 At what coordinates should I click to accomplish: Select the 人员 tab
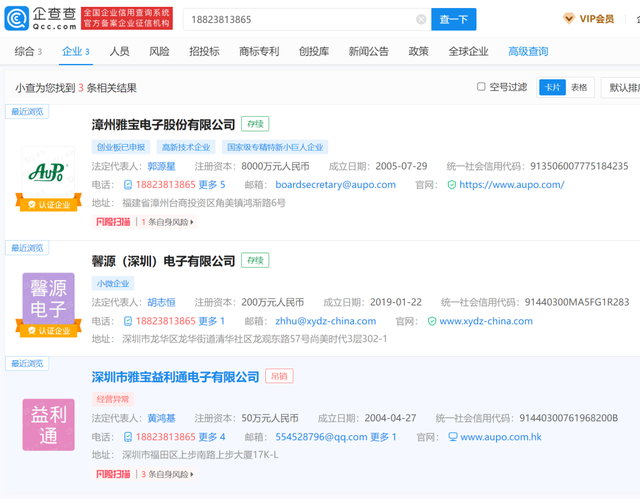(x=120, y=51)
